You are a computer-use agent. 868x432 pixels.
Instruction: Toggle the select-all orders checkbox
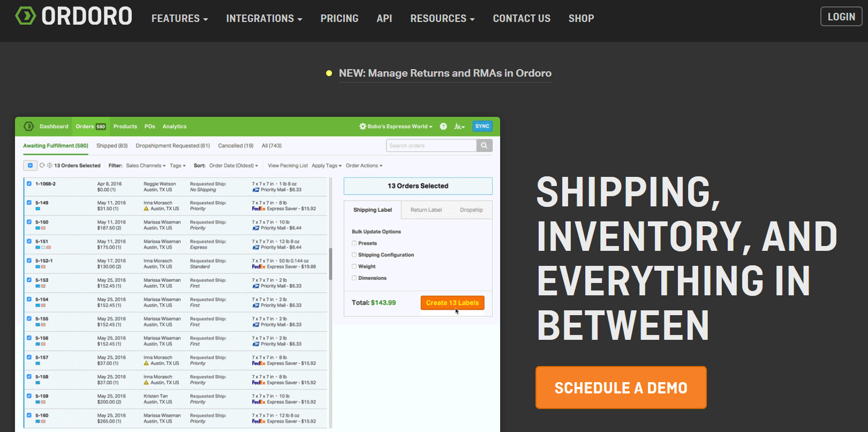(30, 166)
